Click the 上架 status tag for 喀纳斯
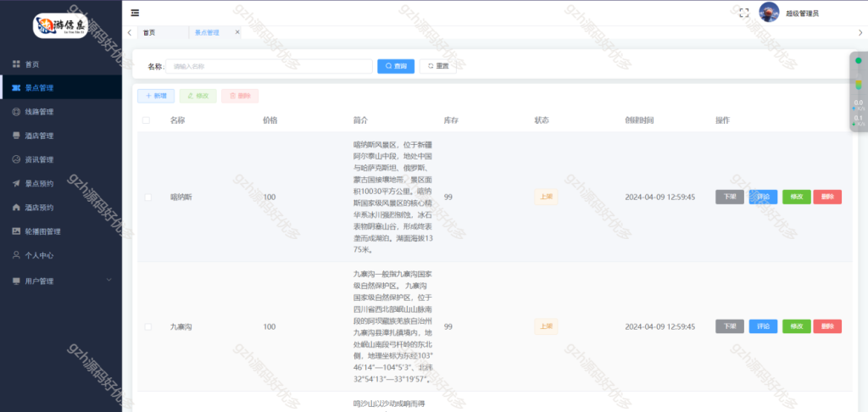 (x=546, y=198)
